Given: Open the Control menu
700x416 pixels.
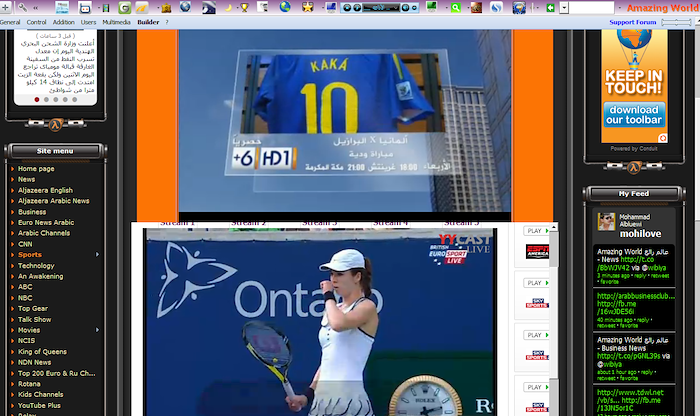Looking at the screenshot, I should point(36,22).
